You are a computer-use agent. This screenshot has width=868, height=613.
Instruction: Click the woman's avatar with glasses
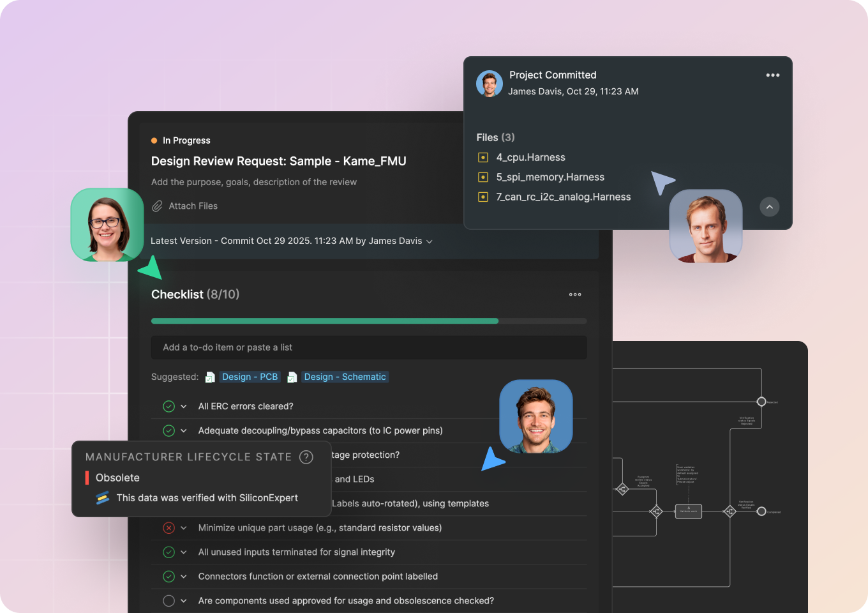(x=107, y=225)
